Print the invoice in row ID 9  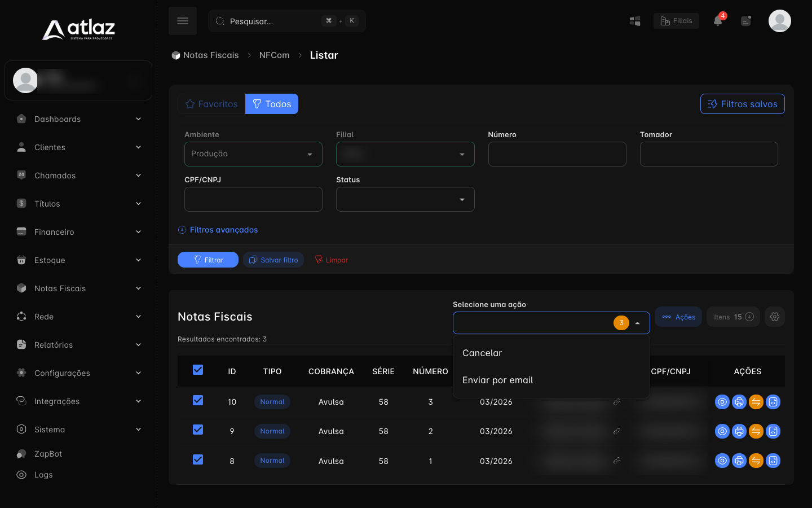click(x=739, y=431)
